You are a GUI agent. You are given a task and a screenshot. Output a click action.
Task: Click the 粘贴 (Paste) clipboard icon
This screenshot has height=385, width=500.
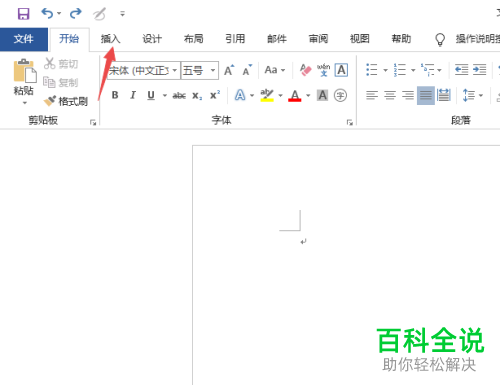pos(25,71)
